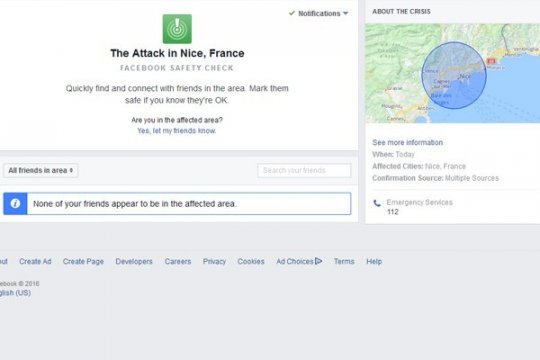Open the Developers footer link
The image size is (540, 360).
(x=134, y=261)
